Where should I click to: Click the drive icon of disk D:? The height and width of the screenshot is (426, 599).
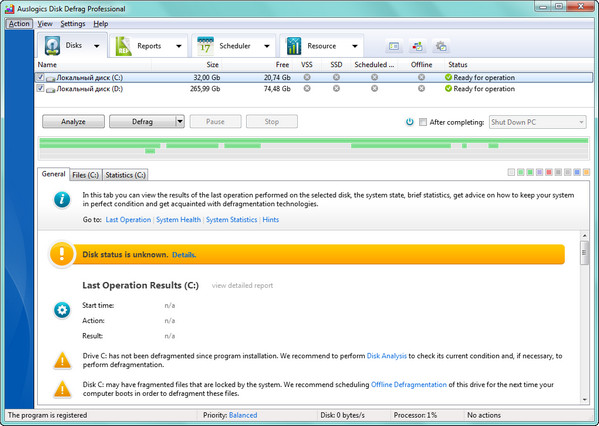click(x=50, y=90)
